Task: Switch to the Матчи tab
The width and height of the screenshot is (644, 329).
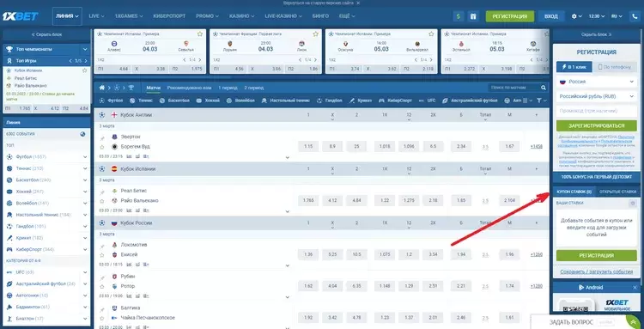Action: (x=153, y=88)
